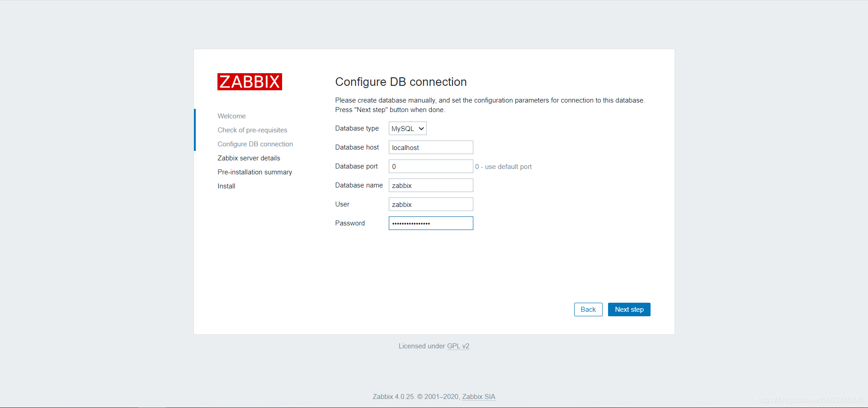This screenshot has width=868, height=408.
Task: Select the Install step in sidebar
Action: [226, 186]
